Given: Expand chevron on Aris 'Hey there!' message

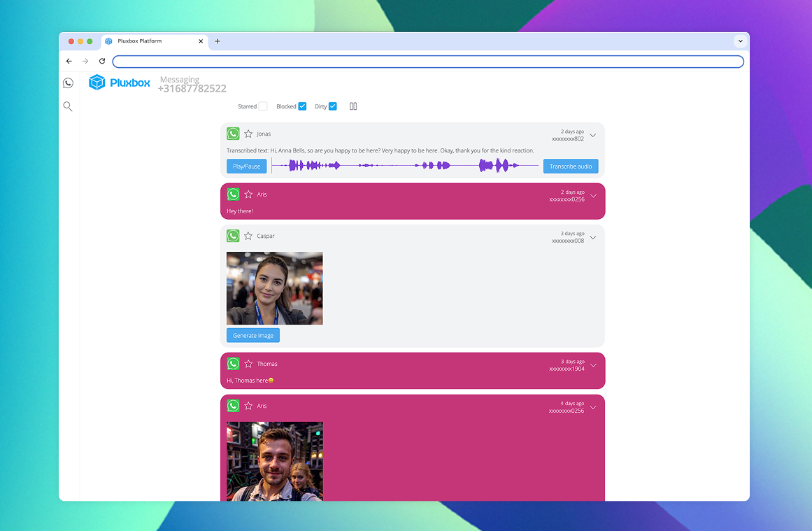Looking at the screenshot, I should point(593,196).
